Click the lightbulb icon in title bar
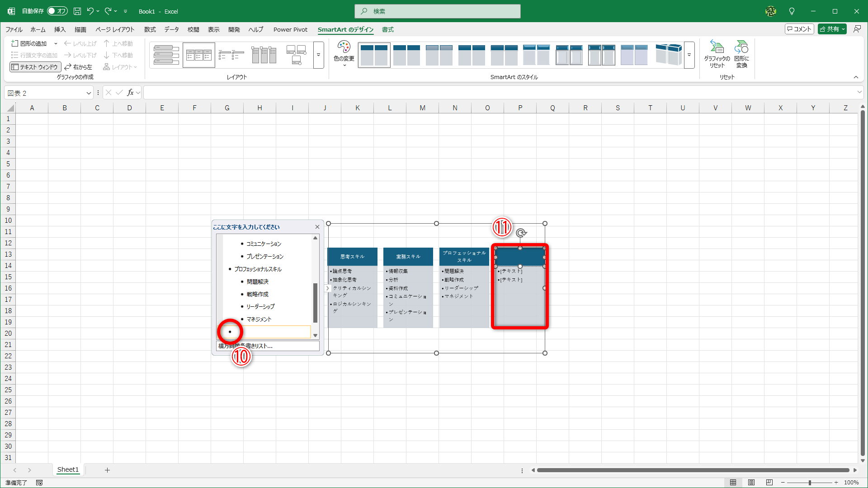The image size is (868, 488). [x=792, y=11]
